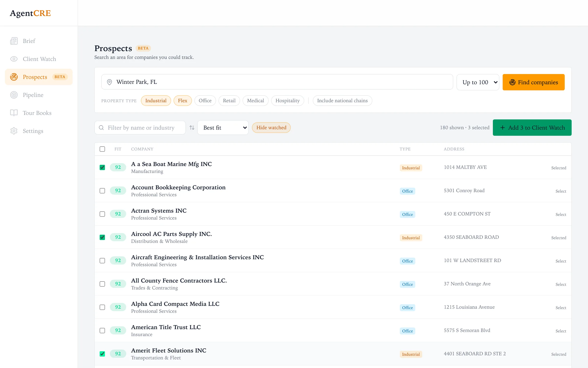Screen dimensions: 588x368
Task: Click the Filter by name or industry field
Action: tap(140, 128)
